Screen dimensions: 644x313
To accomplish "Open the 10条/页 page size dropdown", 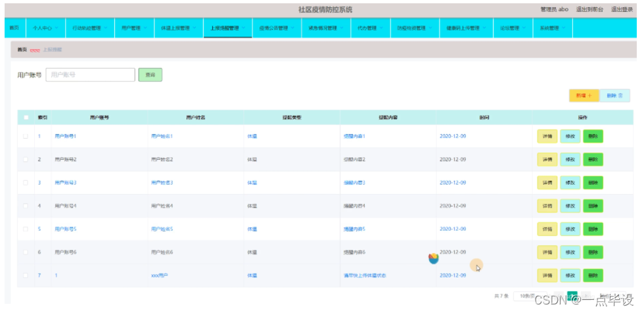I will (530, 296).
